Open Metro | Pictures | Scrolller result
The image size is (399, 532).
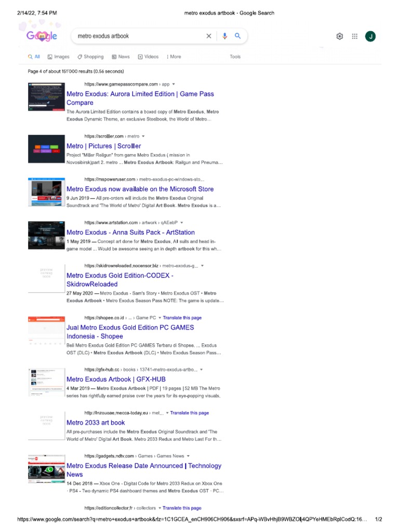click(104, 146)
